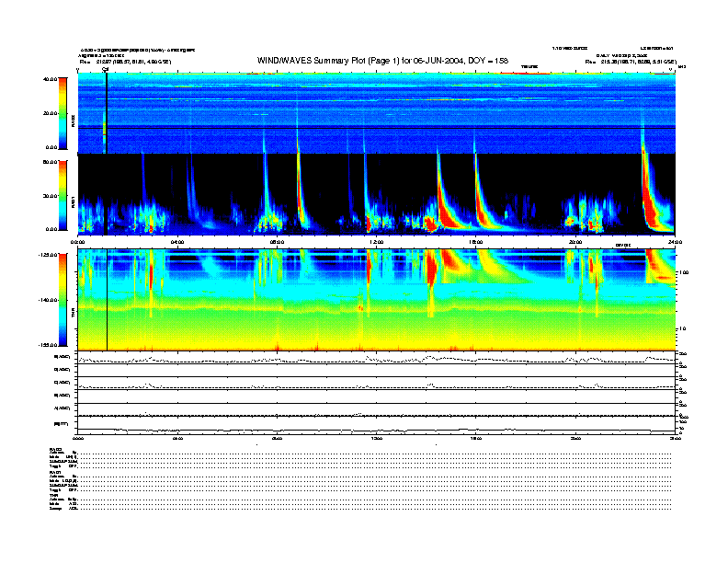Screen dimensions: 728x563
Task: Select the 16:00 tick below RAD1 panel
Action: click(x=476, y=241)
